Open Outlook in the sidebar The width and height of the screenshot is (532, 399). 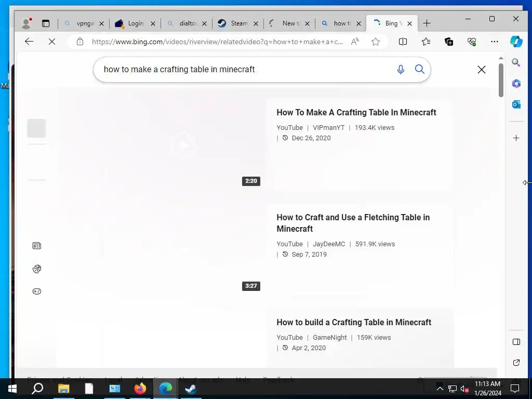coord(516,104)
